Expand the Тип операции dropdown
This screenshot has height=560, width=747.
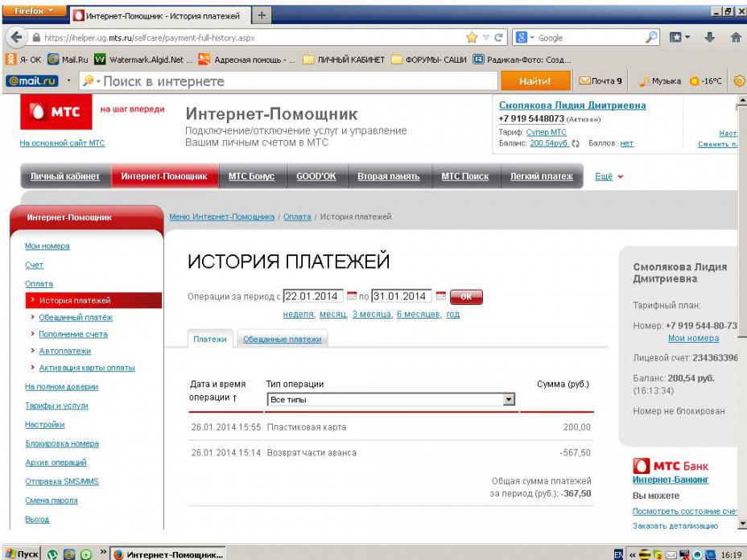coord(508,399)
